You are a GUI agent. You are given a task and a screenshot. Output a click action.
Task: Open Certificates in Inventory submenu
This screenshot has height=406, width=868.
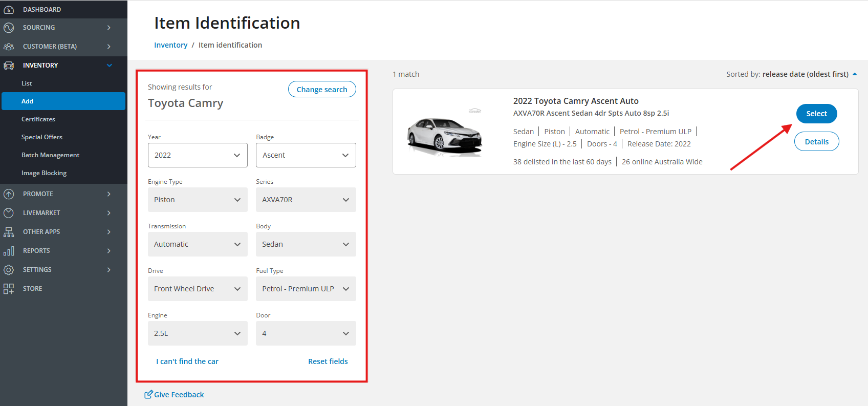click(x=38, y=119)
